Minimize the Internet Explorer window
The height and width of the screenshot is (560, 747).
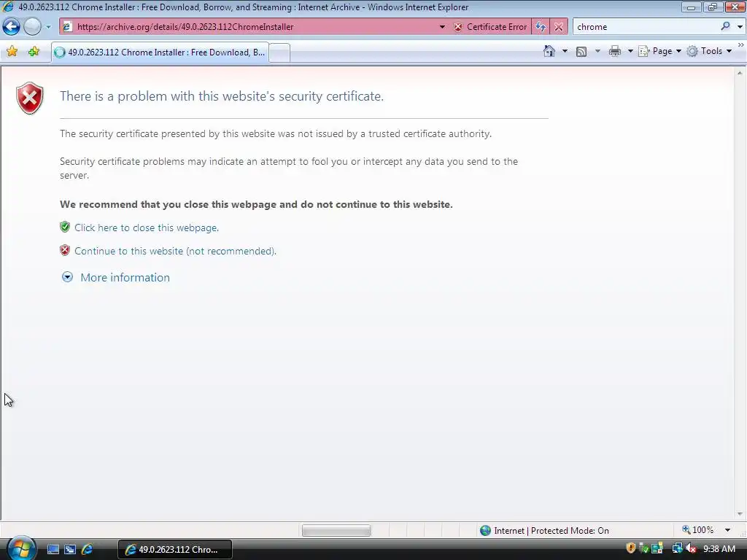click(691, 7)
